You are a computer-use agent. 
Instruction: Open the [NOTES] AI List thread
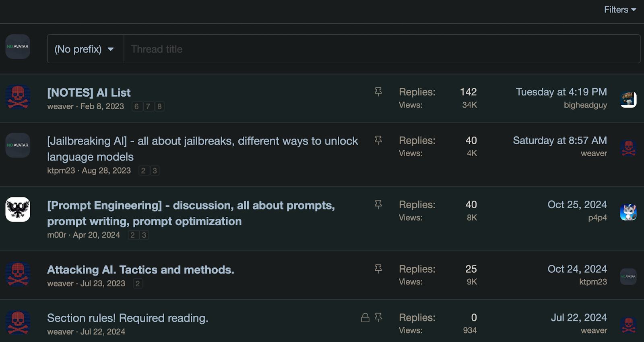[x=89, y=93]
